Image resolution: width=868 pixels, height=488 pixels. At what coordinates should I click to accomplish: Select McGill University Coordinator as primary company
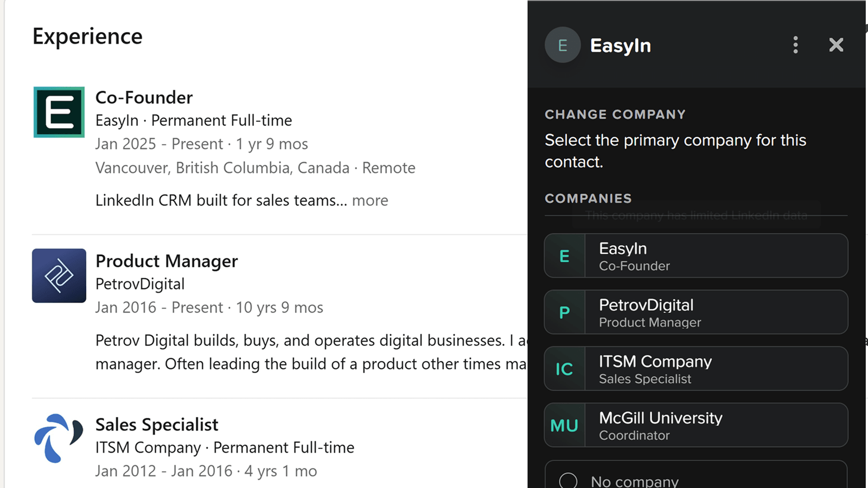[696, 425]
